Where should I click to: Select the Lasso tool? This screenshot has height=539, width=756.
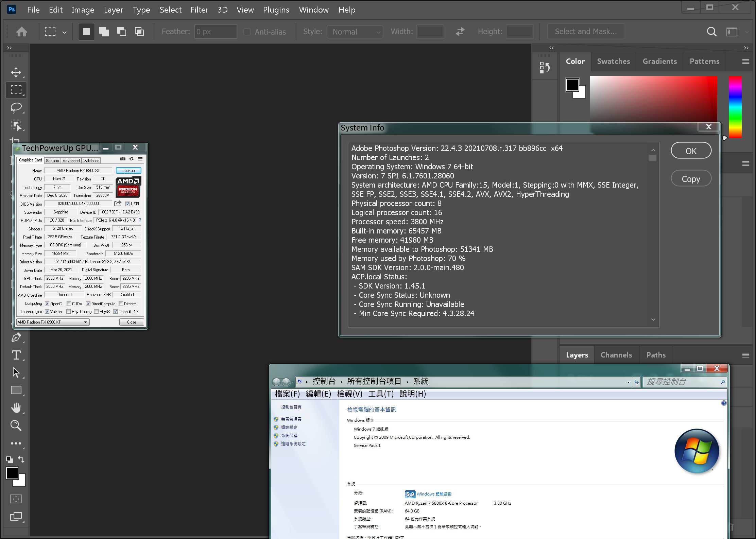click(16, 107)
